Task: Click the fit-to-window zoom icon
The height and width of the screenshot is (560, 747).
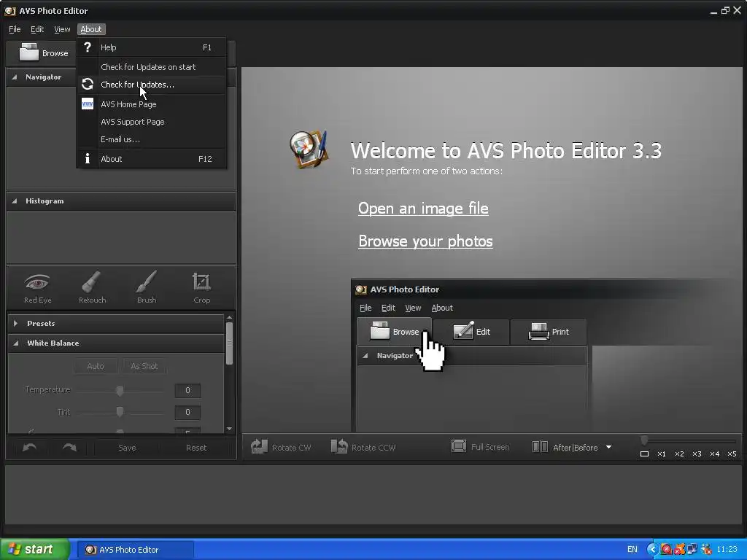Action: tap(644, 454)
